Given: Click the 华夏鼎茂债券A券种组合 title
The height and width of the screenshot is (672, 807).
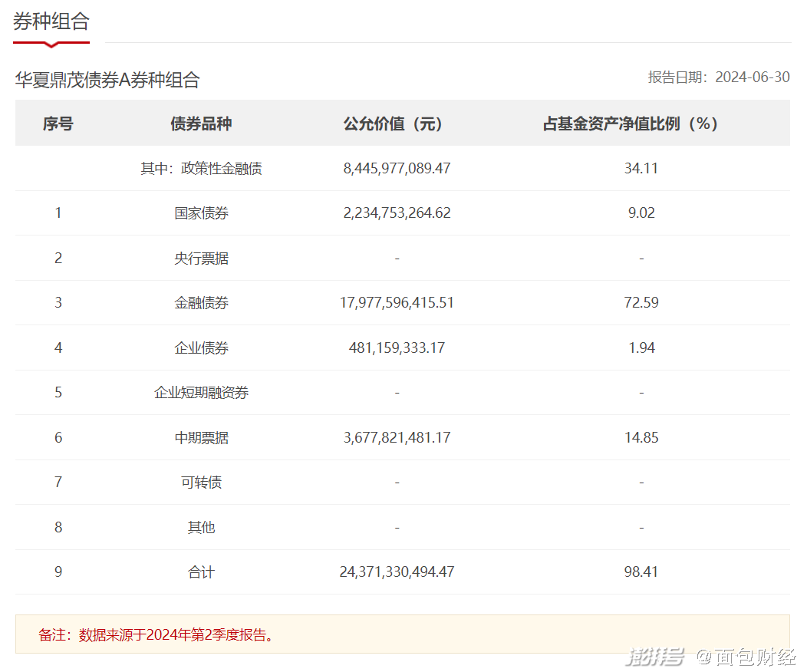Looking at the screenshot, I should [x=107, y=80].
